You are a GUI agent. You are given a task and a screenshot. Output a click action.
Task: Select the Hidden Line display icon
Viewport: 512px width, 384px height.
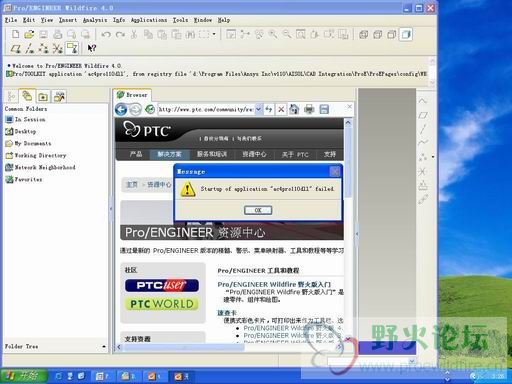click(378, 34)
